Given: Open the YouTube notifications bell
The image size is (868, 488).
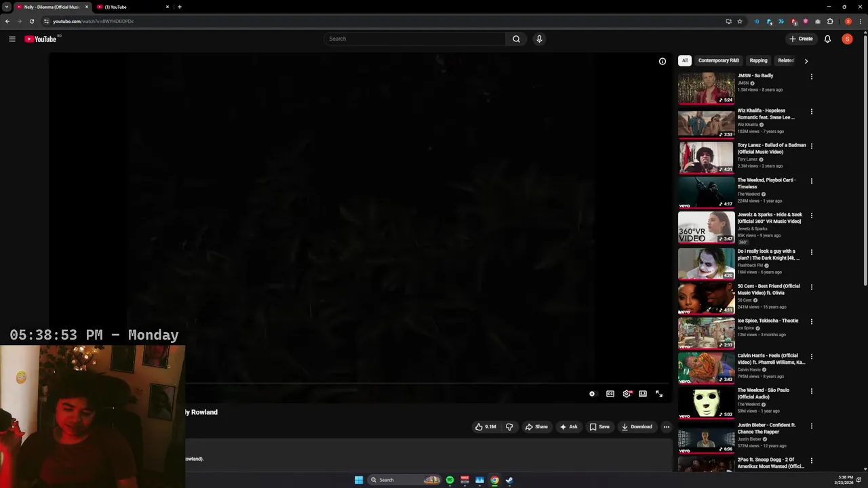Looking at the screenshot, I should [827, 39].
